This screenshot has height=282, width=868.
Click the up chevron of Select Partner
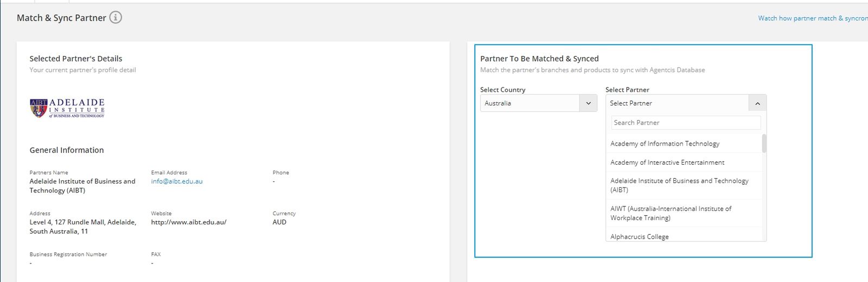click(x=757, y=103)
